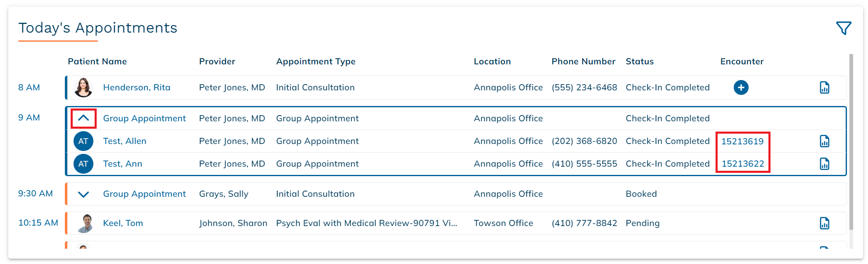The image size is (868, 264).
Task: Collapse the 9 AM Group Appointment
Action: pyautogui.click(x=83, y=118)
